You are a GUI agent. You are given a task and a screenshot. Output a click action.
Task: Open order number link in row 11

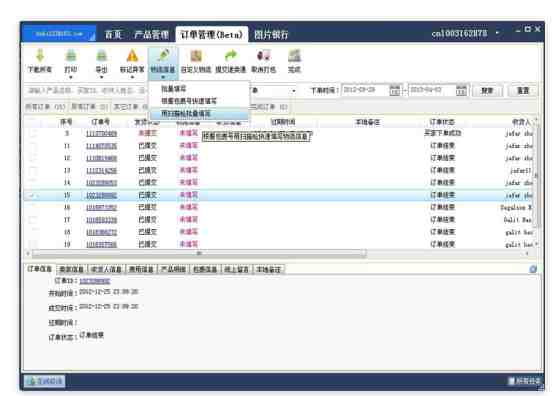click(101, 146)
